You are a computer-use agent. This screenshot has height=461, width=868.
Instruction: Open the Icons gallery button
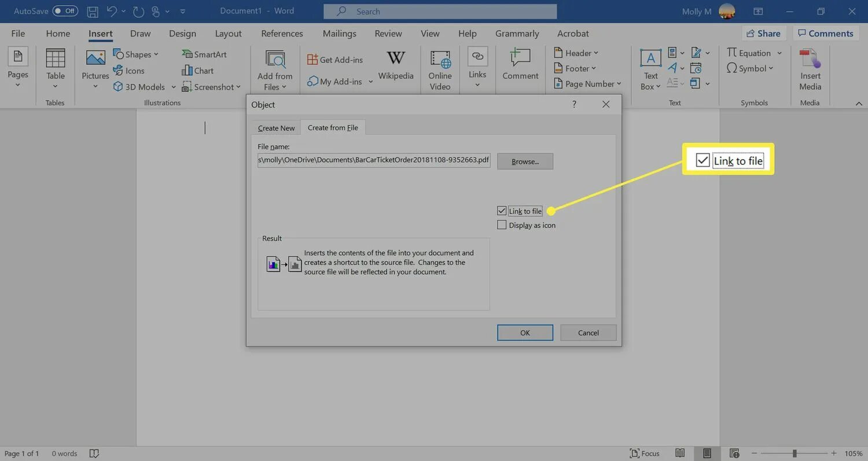pos(128,71)
